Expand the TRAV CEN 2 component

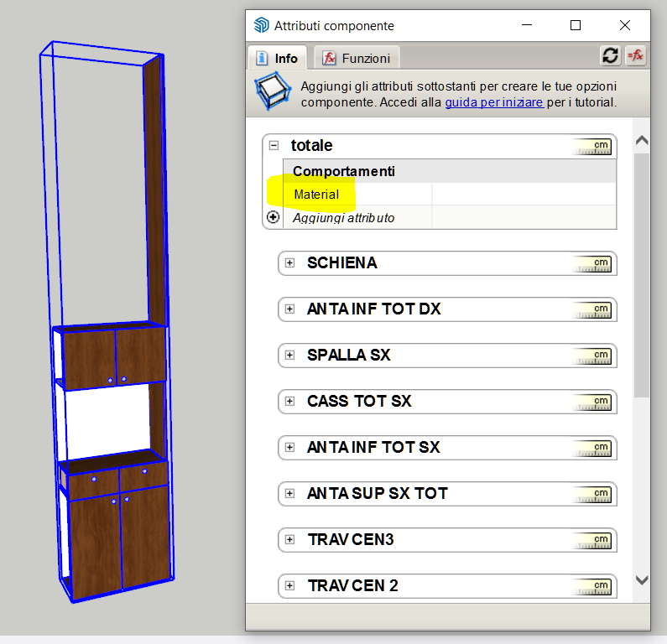pos(289,585)
